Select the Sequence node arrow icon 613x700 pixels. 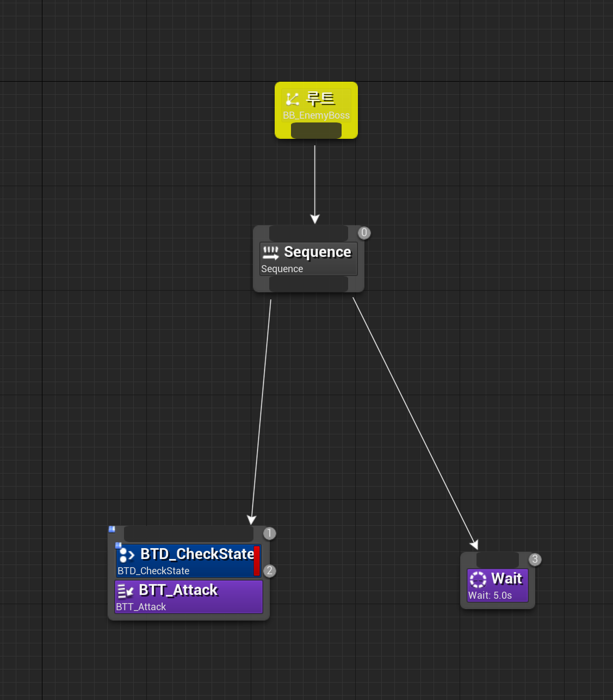click(x=271, y=253)
